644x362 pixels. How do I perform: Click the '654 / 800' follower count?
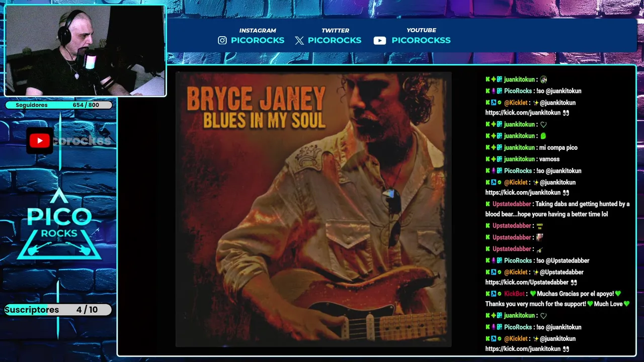tap(86, 105)
